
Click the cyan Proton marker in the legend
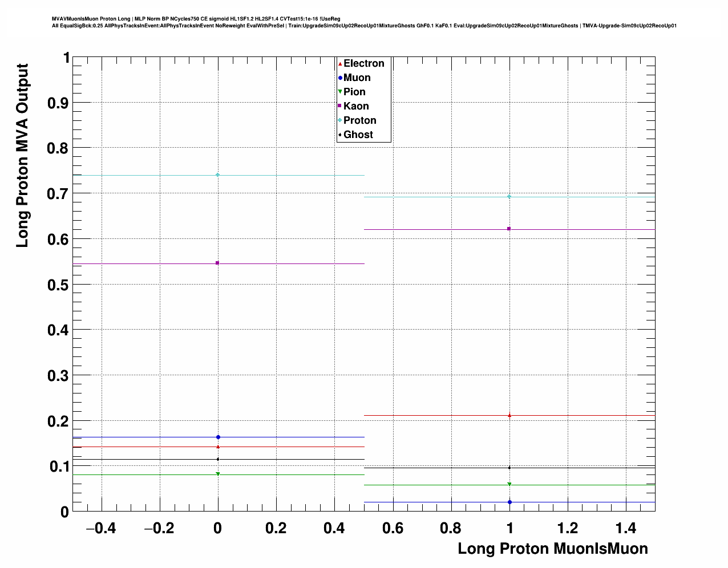tap(340, 120)
